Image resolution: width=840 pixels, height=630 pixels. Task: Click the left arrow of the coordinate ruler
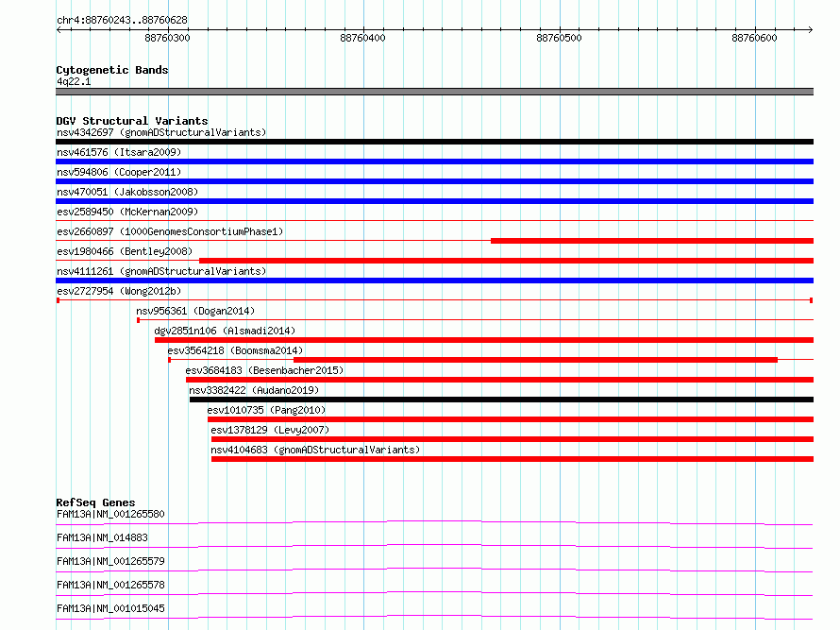tap(59, 29)
